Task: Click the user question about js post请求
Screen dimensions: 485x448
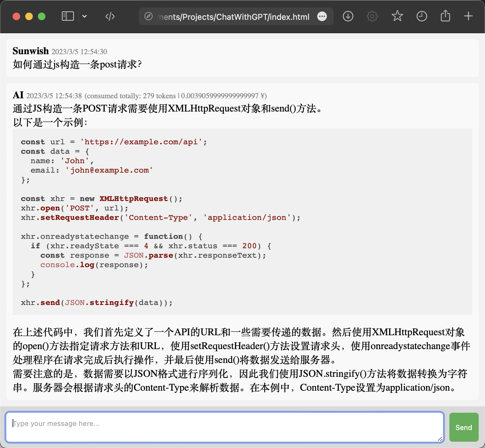Action: [x=77, y=64]
